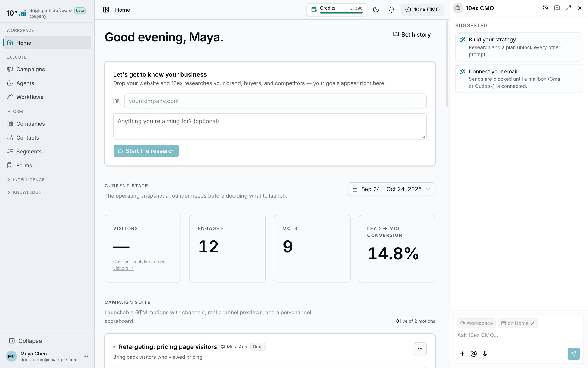Open the Retargeting campaign more options menu
The width and height of the screenshot is (588, 368).
[420, 349]
